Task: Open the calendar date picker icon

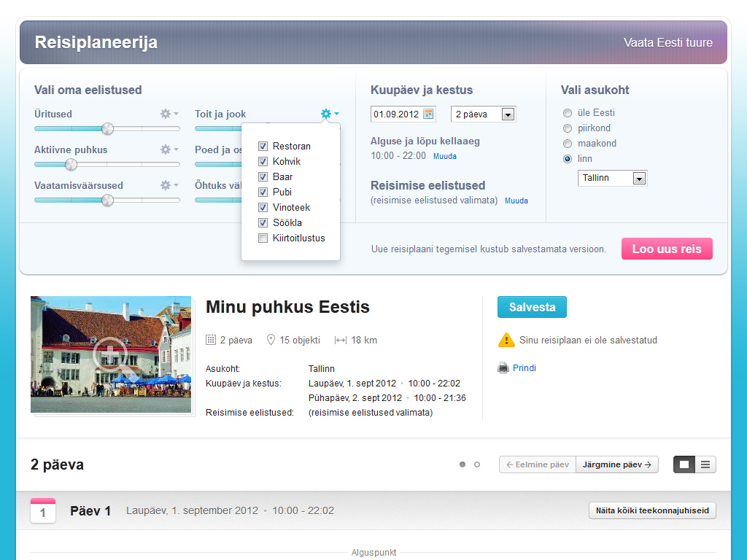Action: click(428, 114)
